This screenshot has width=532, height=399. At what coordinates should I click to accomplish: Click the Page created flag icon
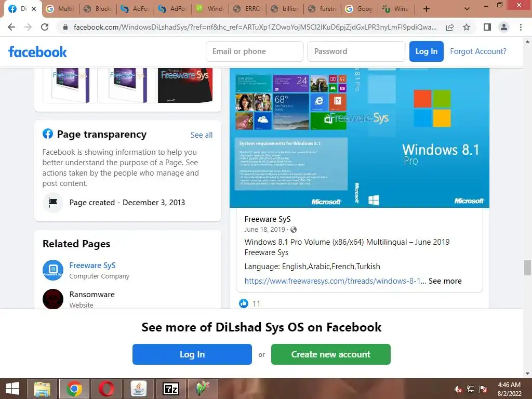coord(52,203)
